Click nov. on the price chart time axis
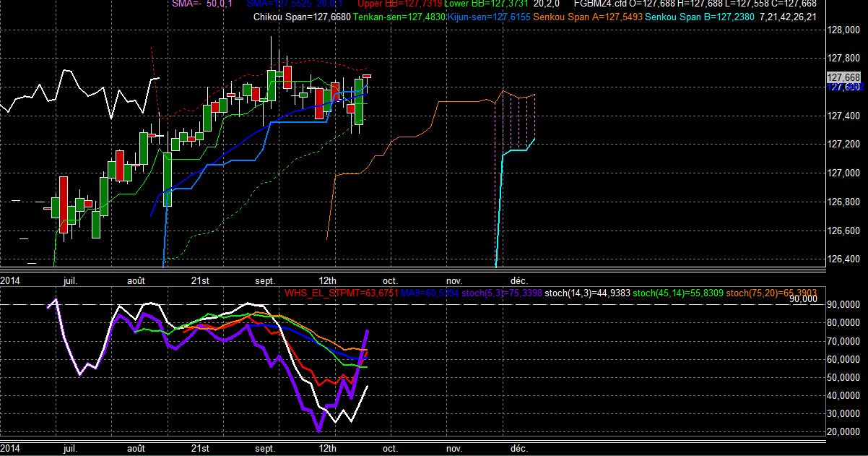This screenshot has height=456, width=868. 454,280
